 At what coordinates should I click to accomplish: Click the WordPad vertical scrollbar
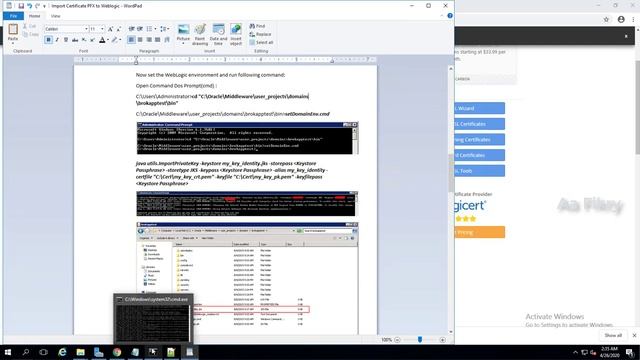coord(451,200)
